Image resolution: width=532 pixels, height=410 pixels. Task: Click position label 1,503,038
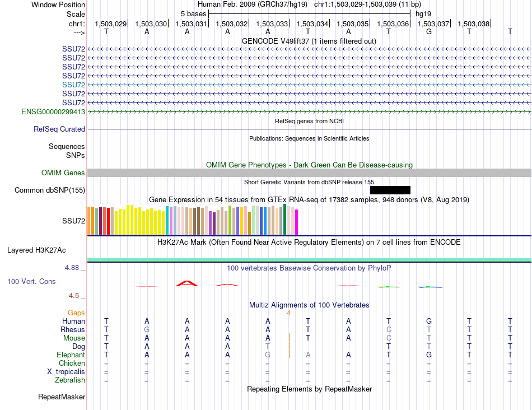(x=474, y=24)
